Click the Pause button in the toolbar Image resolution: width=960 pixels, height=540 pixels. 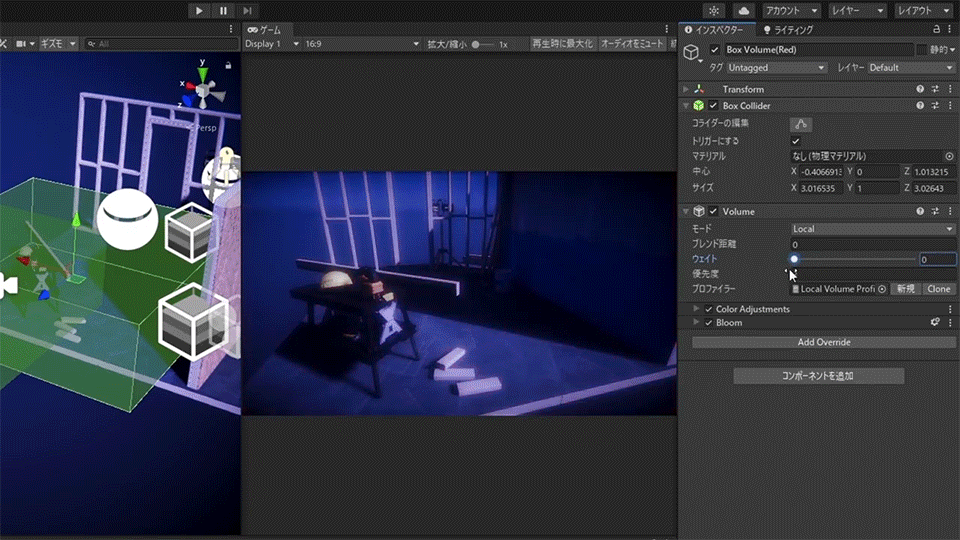click(223, 10)
